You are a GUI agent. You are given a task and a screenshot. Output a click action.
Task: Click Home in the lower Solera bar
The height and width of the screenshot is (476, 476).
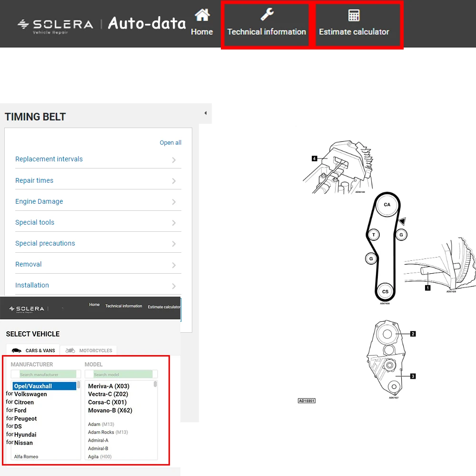pyautogui.click(x=94, y=305)
